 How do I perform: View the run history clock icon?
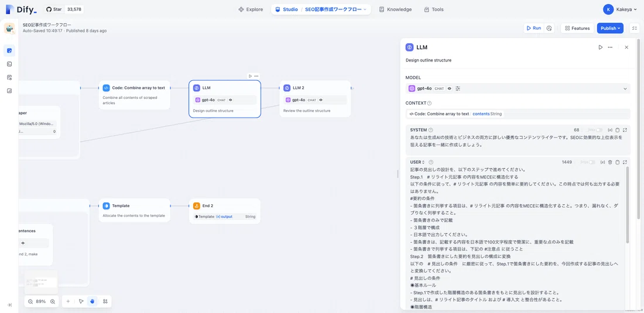[x=549, y=28]
